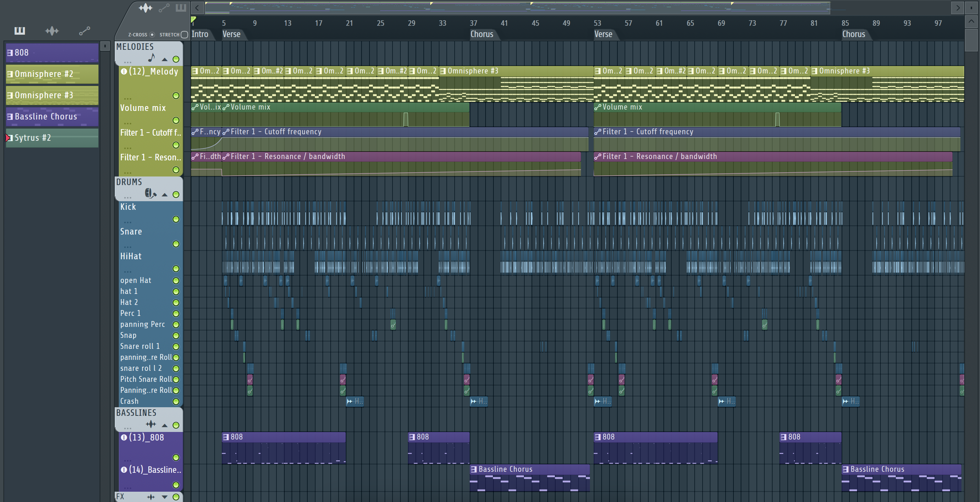
Task: Click the BASSLINES group waveform icon
Action: [151, 424]
